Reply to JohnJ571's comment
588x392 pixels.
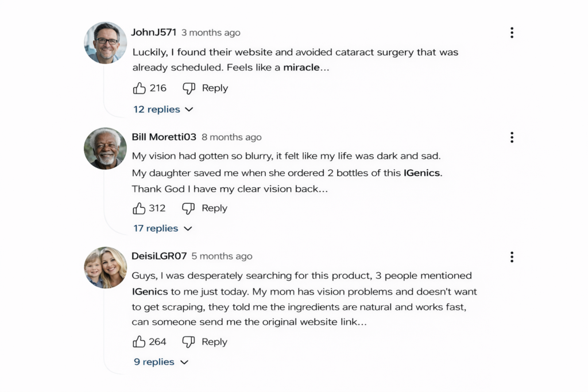point(215,88)
